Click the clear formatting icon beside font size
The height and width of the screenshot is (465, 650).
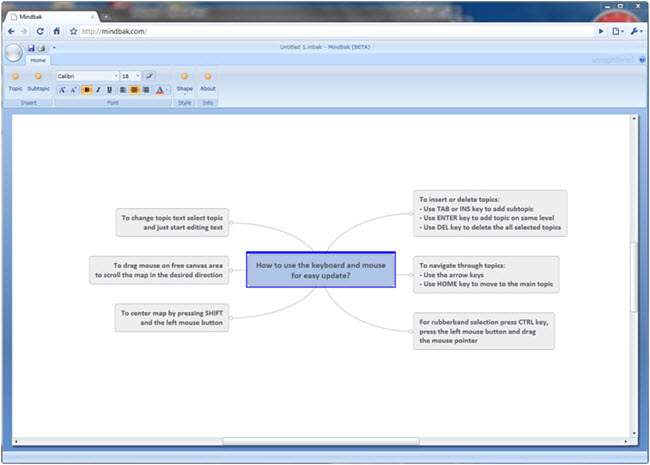[x=150, y=76]
